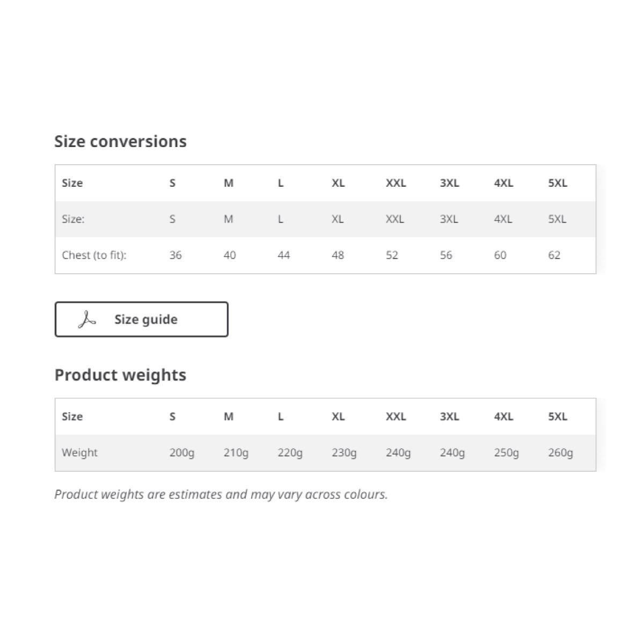Click the M header in Product weights table
This screenshot has width=644, height=644.
[x=229, y=416]
